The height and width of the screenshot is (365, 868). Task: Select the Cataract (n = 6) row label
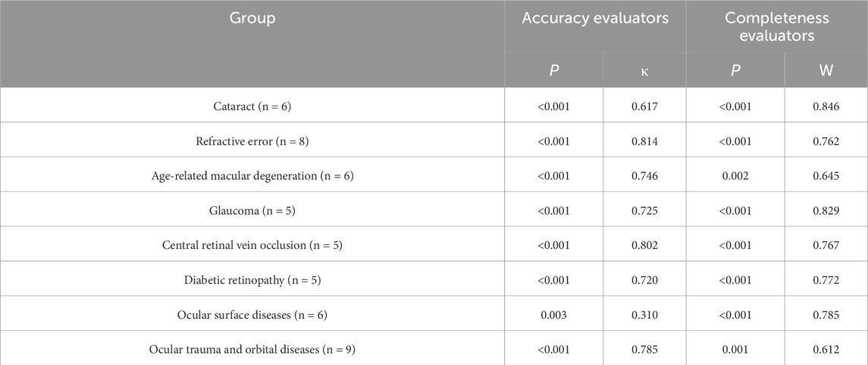[252, 105]
